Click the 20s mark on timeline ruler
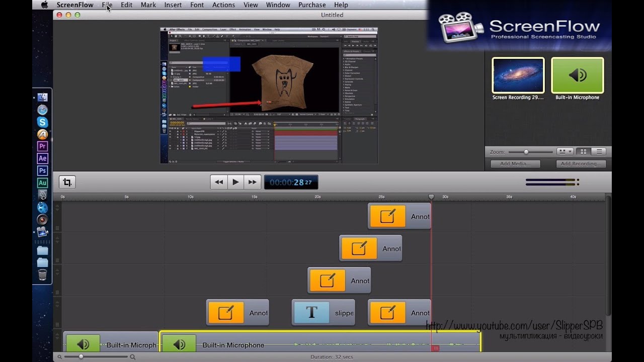The width and height of the screenshot is (644, 362). (317, 197)
